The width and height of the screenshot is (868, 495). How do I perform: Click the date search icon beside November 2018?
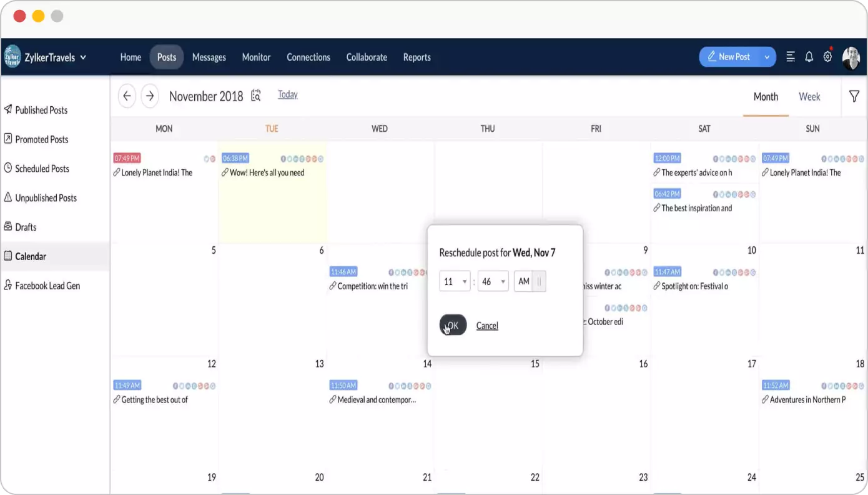pyautogui.click(x=255, y=95)
